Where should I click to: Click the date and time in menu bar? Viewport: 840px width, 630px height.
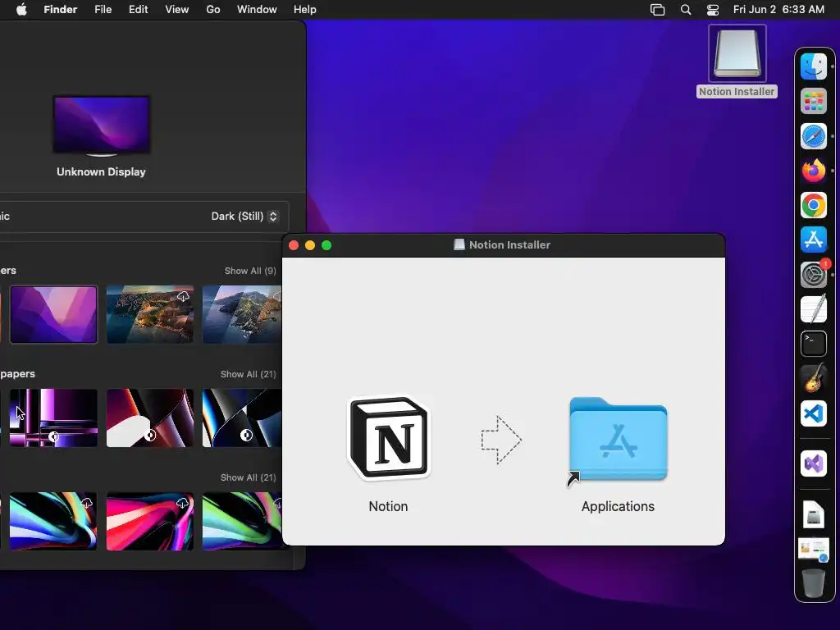(x=778, y=9)
